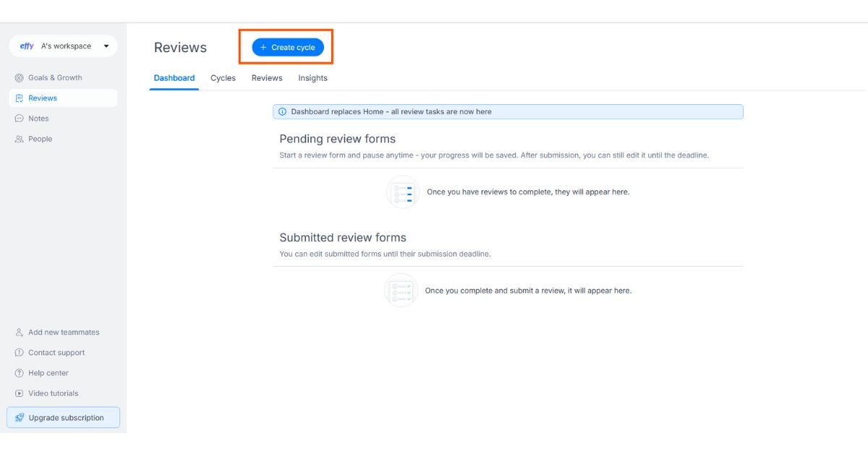Click the pending review forms placeholder illustration
Viewport: 868px width, 454px height.
pyautogui.click(x=403, y=192)
